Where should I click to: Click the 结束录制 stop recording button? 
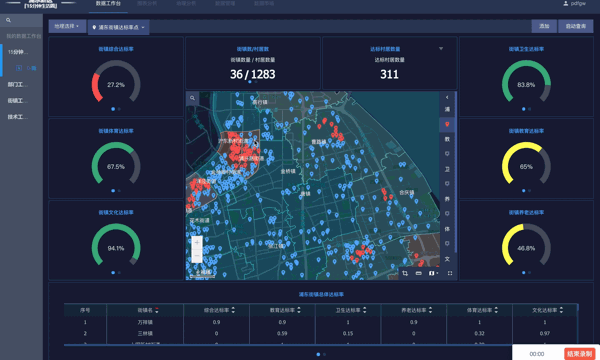(x=580, y=354)
